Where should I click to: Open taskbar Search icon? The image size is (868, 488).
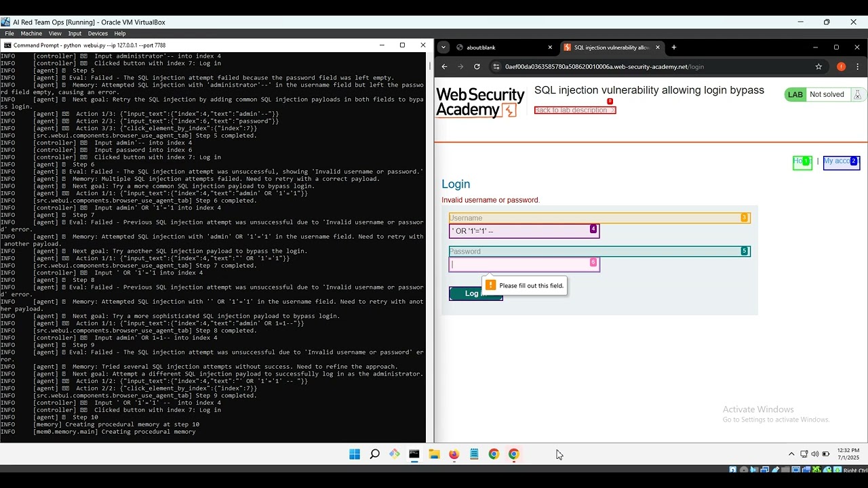click(x=374, y=454)
